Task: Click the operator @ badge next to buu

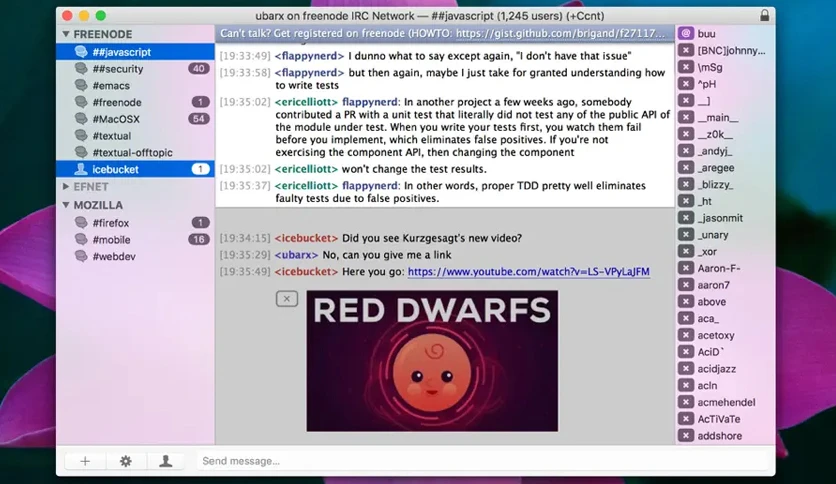Action: [x=686, y=33]
